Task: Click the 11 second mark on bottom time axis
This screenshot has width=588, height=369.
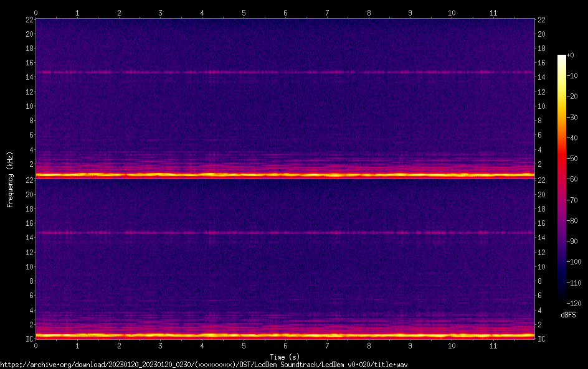Action: (x=493, y=345)
